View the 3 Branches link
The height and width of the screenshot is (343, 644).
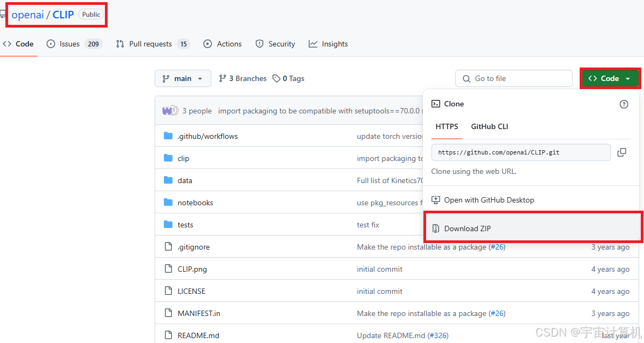pyautogui.click(x=243, y=78)
